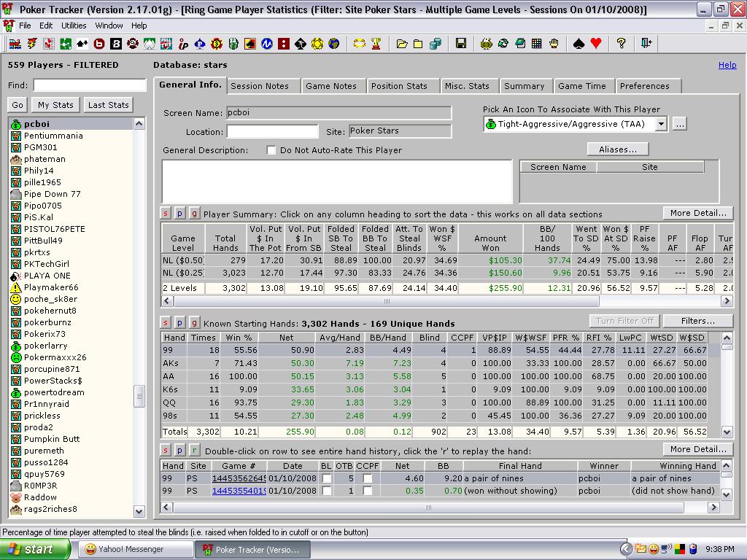The width and height of the screenshot is (747, 560).
Task: Click right arrow of hand history scrollbar
Action: pyautogui.click(x=713, y=507)
